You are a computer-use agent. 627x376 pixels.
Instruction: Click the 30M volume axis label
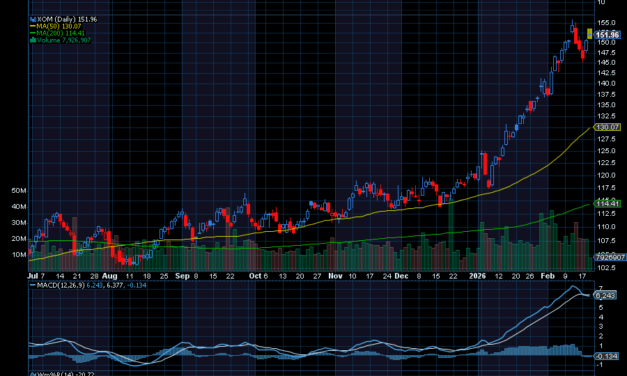coord(19,223)
